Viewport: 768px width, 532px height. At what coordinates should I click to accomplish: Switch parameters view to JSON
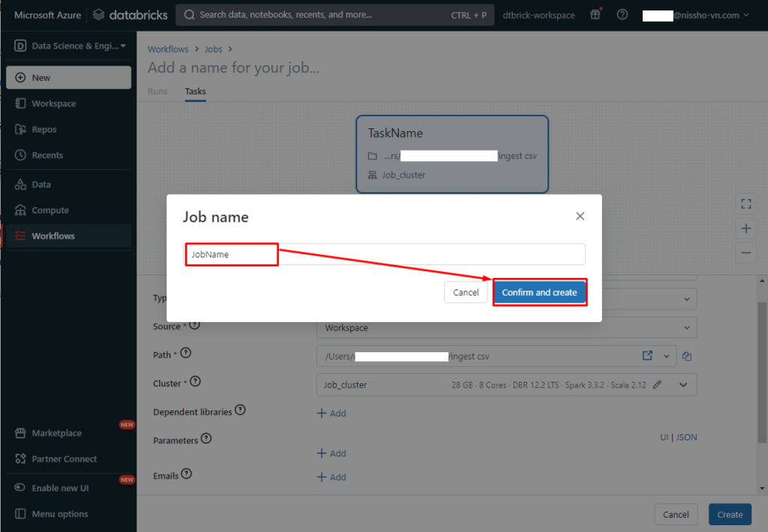point(686,437)
